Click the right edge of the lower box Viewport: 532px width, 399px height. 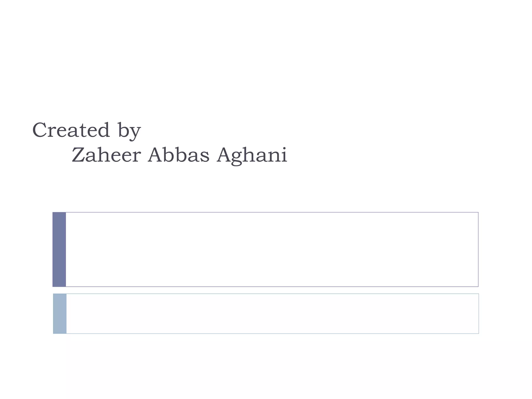[x=478, y=314]
